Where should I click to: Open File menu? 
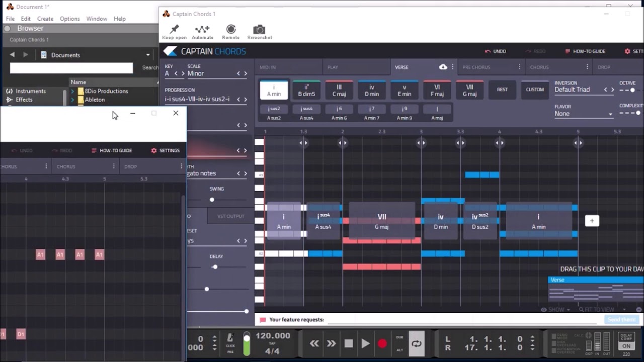click(x=10, y=19)
